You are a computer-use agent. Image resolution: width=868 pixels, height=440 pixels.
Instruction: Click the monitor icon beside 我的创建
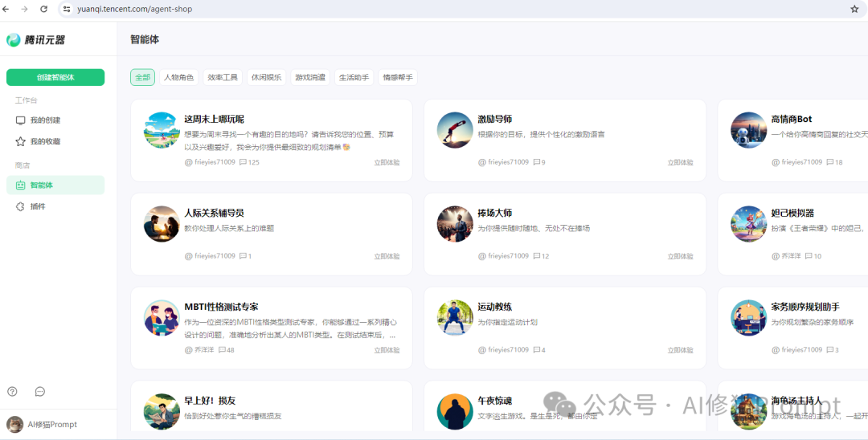(x=20, y=120)
